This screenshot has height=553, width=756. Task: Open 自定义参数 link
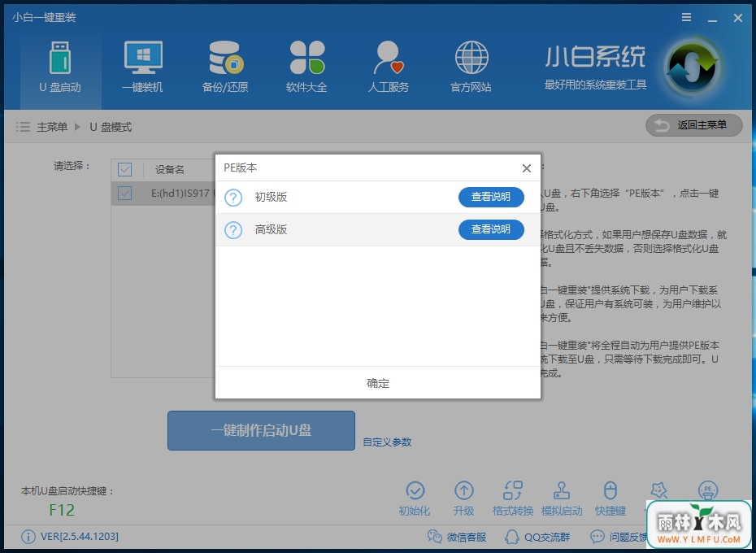pyautogui.click(x=387, y=442)
